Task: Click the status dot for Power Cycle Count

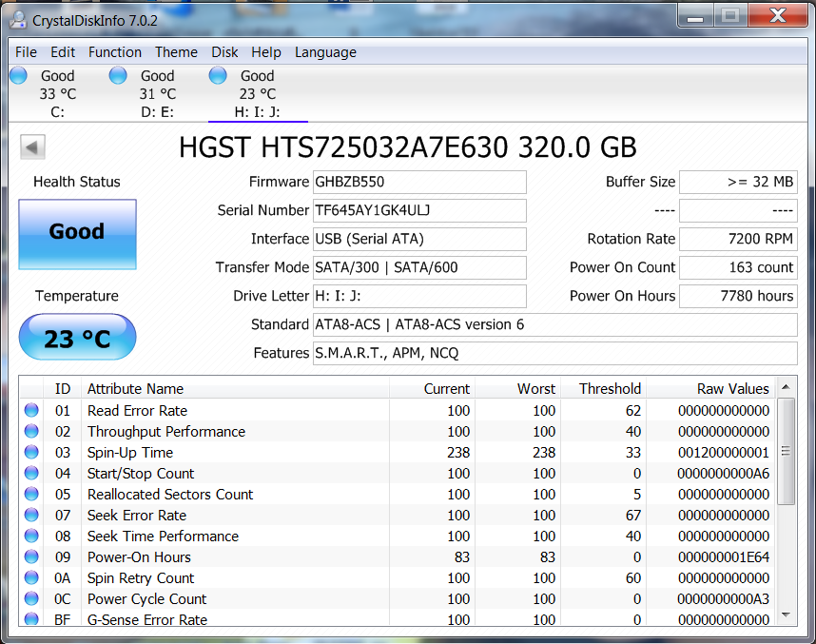Action: 31,598
